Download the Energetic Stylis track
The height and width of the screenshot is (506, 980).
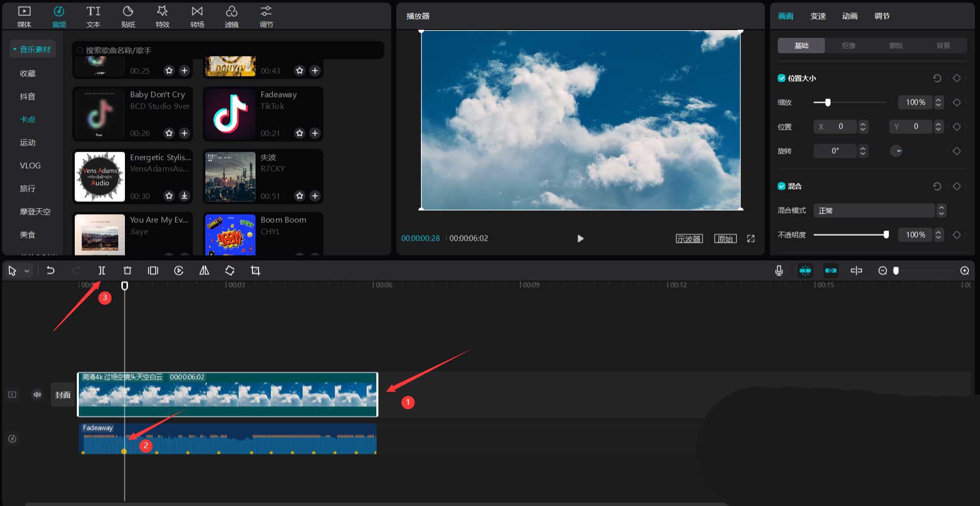184,196
